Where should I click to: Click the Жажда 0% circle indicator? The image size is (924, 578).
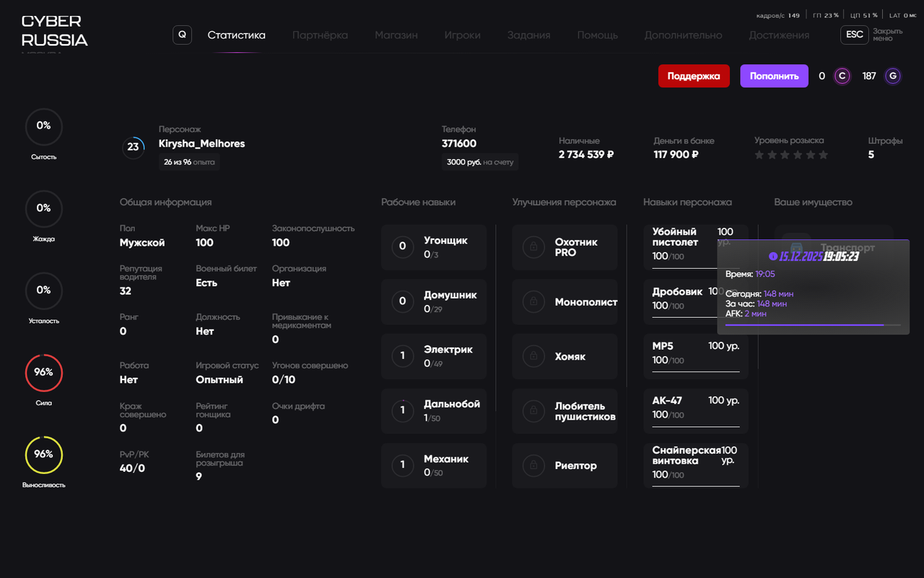[x=44, y=209]
